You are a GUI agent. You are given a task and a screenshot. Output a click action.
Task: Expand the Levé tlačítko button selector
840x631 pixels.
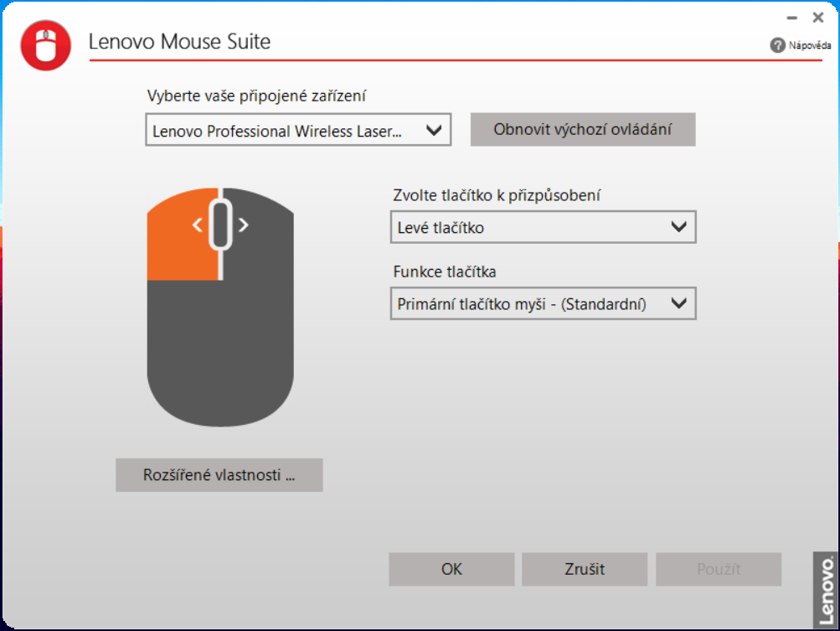[x=543, y=227]
